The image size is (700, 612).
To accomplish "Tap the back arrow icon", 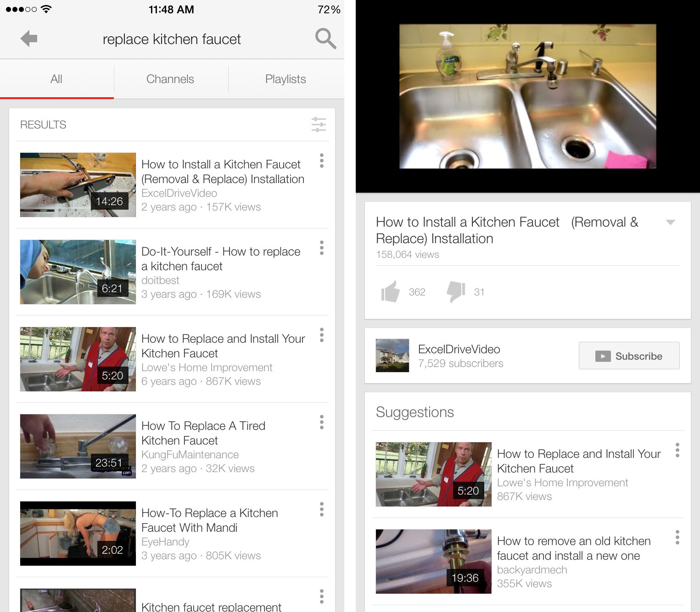I will point(29,39).
